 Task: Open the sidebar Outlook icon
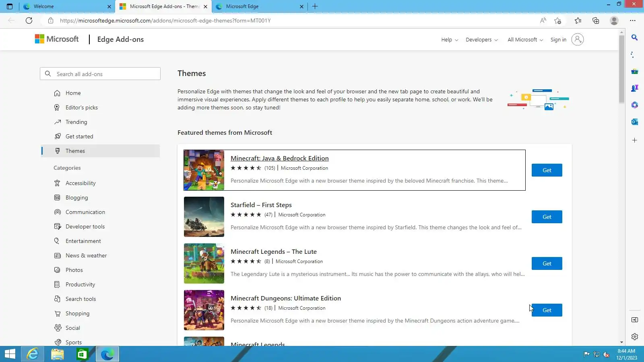[x=635, y=122]
